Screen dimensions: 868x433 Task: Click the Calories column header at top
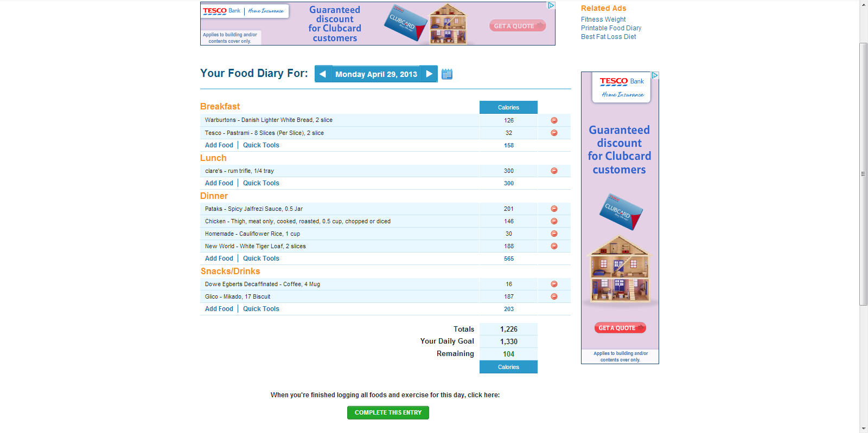508,107
